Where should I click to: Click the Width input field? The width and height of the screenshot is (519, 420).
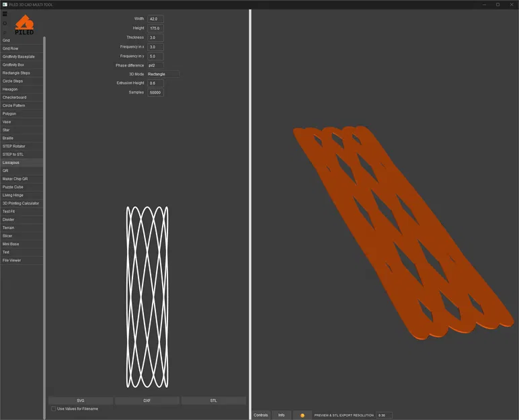coord(155,19)
